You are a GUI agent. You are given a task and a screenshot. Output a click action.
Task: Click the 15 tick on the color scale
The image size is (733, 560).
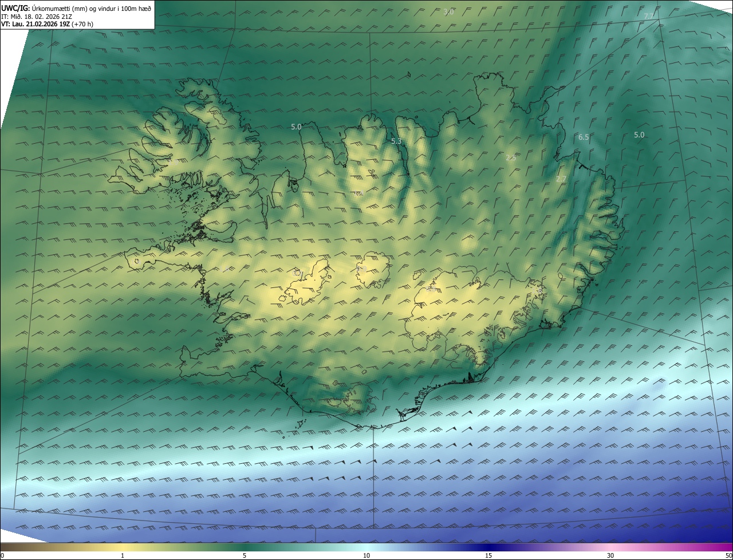tap(488, 555)
